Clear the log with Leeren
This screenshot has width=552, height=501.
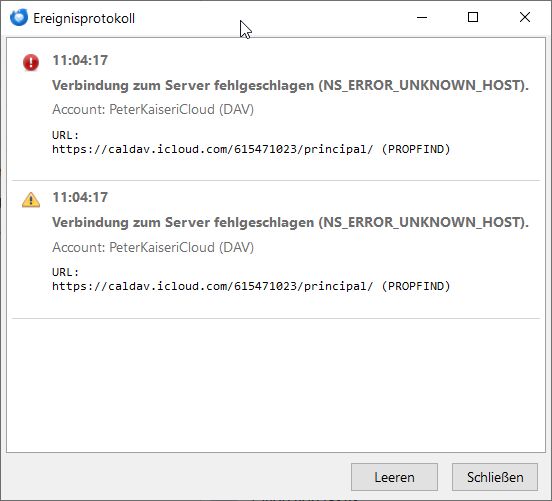coord(394,477)
